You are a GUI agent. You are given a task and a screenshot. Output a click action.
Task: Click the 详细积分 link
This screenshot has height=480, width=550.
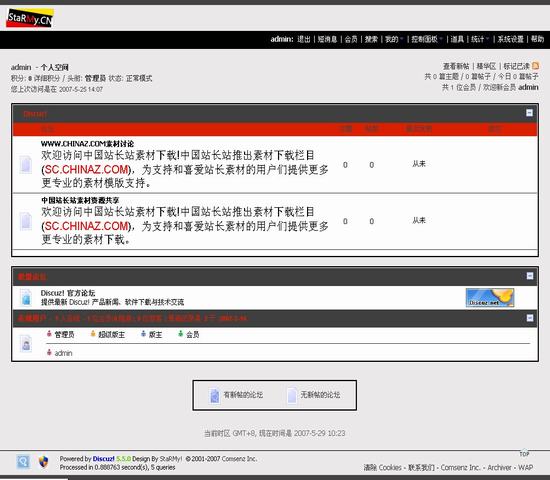[x=47, y=78]
